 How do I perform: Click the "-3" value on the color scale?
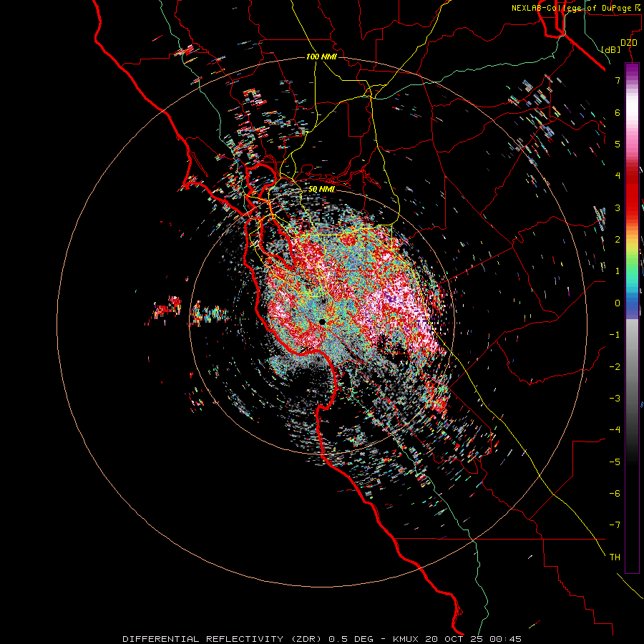615,399
